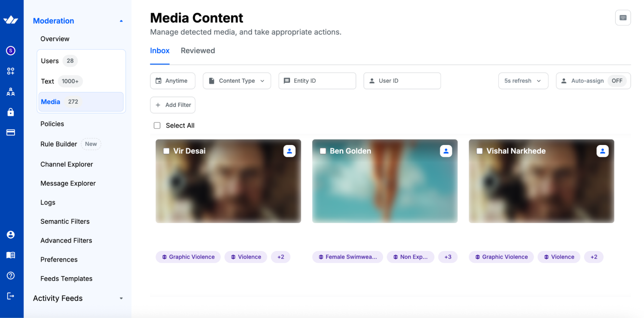Open the team members icon in sidebar

pyautogui.click(x=11, y=92)
